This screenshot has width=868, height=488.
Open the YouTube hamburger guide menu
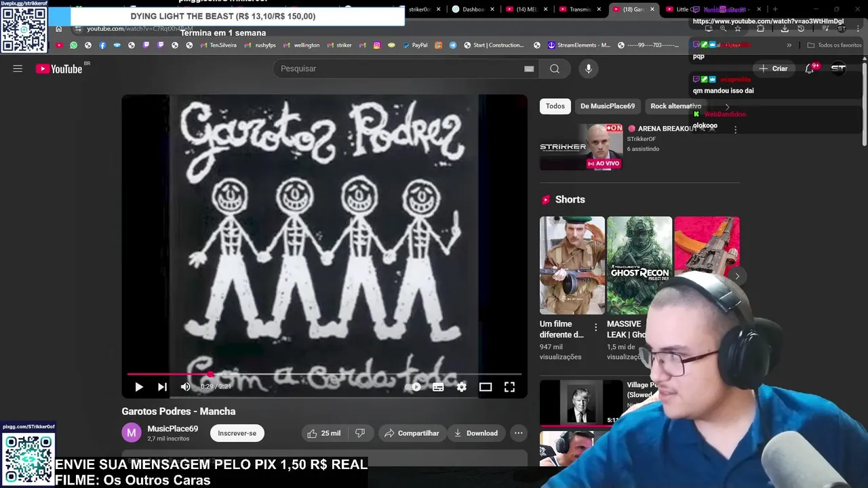click(x=18, y=68)
